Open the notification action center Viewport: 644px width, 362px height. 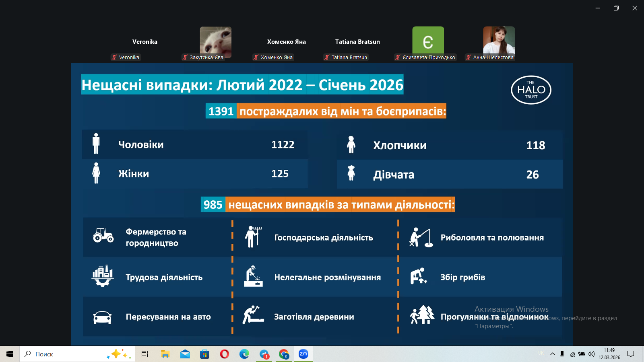pyautogui.click(x=631, y=354)
